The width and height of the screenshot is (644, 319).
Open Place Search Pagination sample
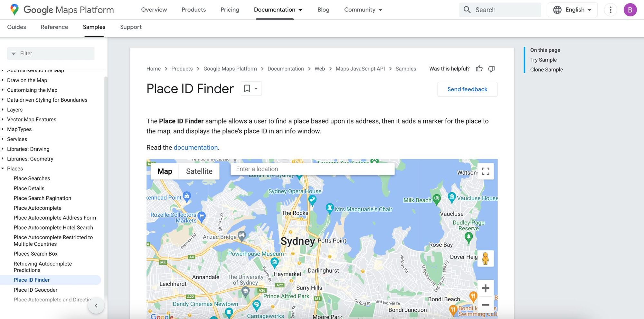[x=42, y=198]
